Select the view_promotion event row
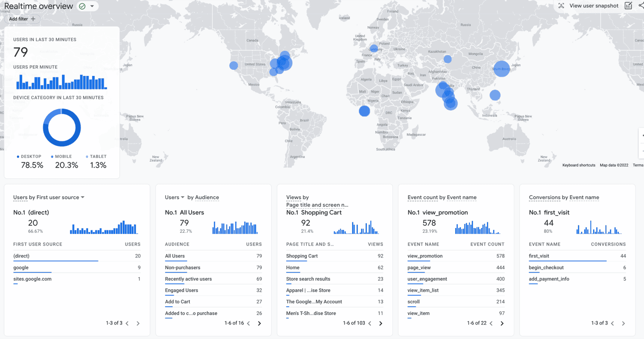The height and width of the screenshot is (339, 644). pos(456,256)
